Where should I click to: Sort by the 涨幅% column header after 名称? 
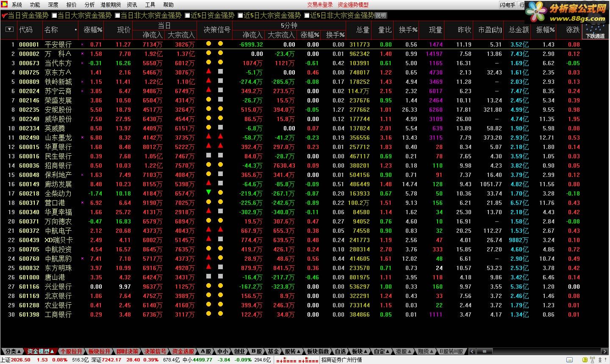tap(93, 30)
